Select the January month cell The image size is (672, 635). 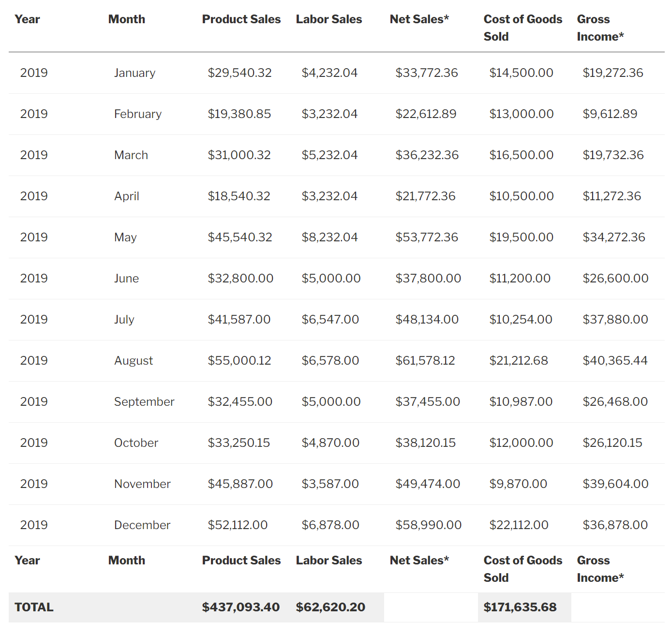point(134,73)
